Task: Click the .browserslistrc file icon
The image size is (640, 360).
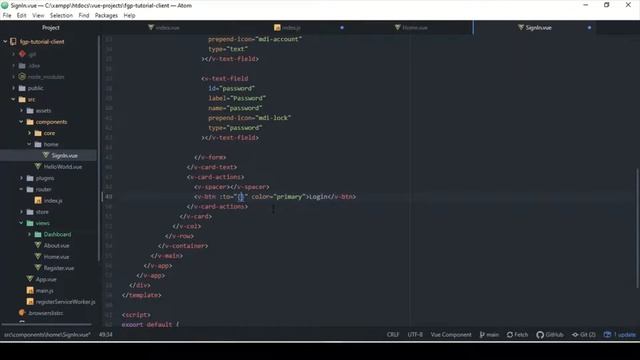Action: (x=22, y=313)
